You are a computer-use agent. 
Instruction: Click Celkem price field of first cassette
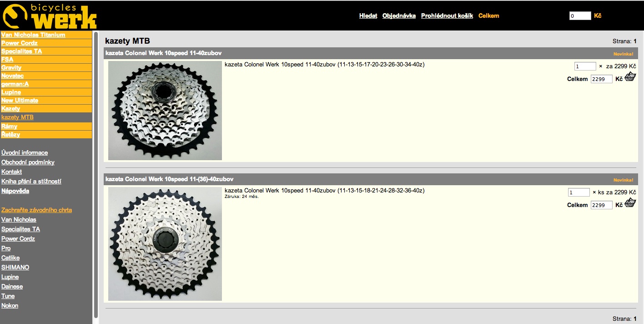(601, 79)
